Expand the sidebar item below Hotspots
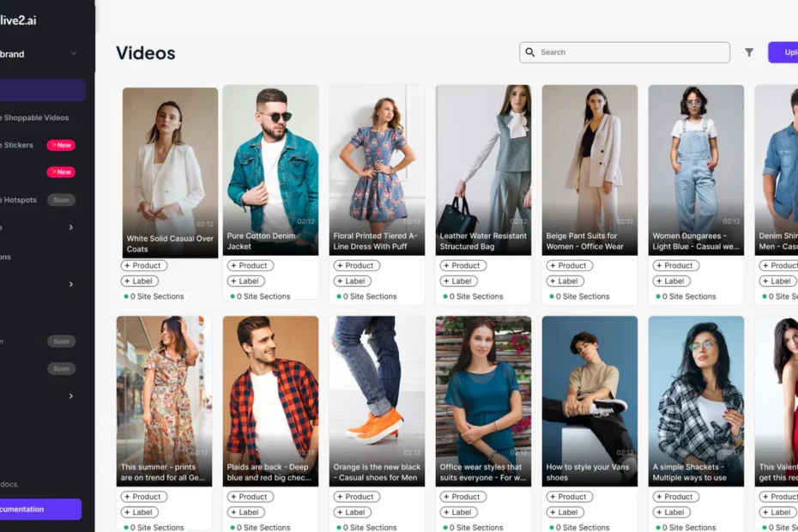The height and width of the screenshot is (532, 798). pos(70,227)
